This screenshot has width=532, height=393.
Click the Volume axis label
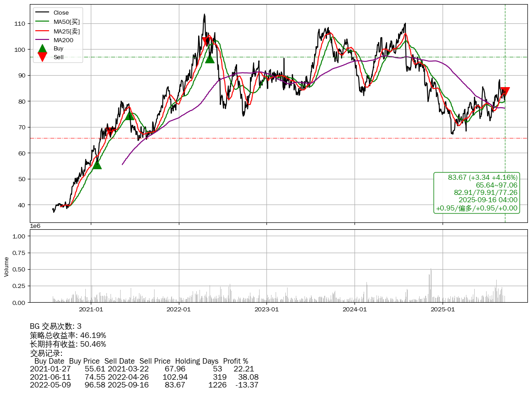(6, 266)
